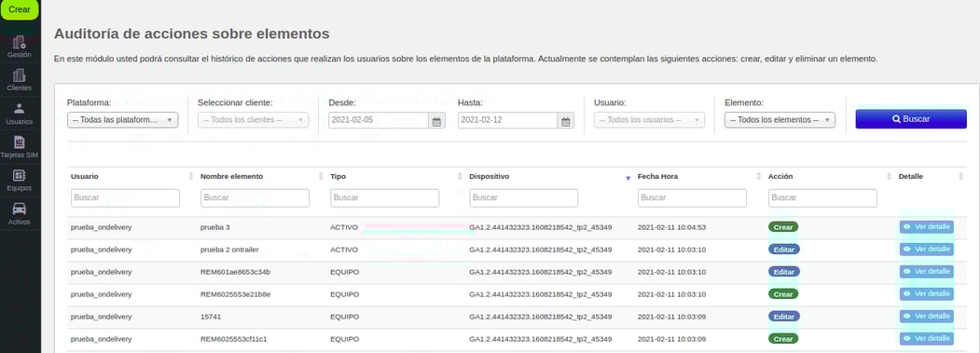The height and width of the screenshot is (353, 980).
Task: Click the green Crear button
Action: [x=20, y=9]
